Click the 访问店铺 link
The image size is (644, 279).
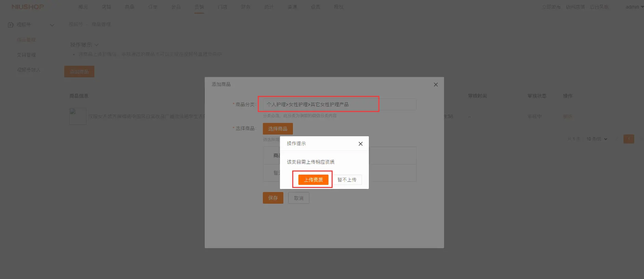(575, 7)
